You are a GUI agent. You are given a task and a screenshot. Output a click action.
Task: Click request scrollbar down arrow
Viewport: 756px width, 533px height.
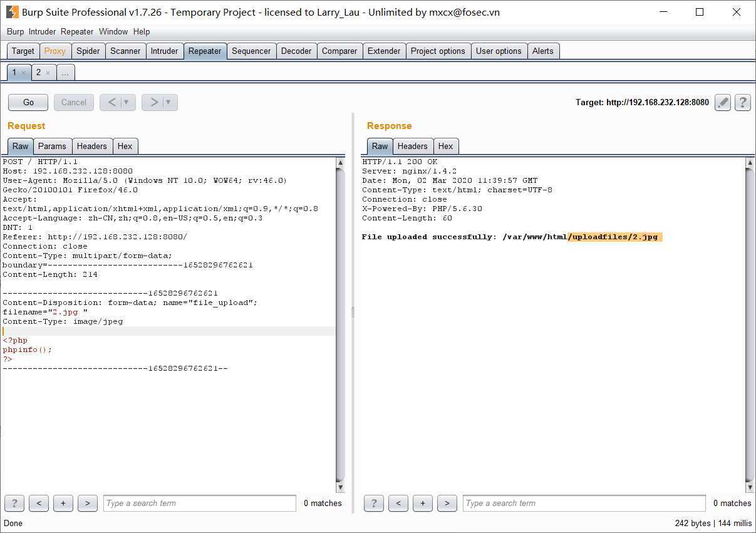(x=341, y=487)
